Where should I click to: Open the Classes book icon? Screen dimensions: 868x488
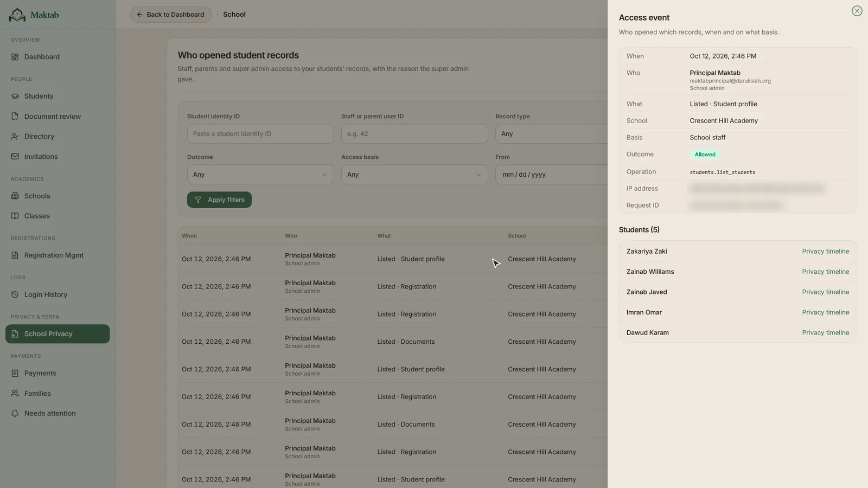[15, 216]
